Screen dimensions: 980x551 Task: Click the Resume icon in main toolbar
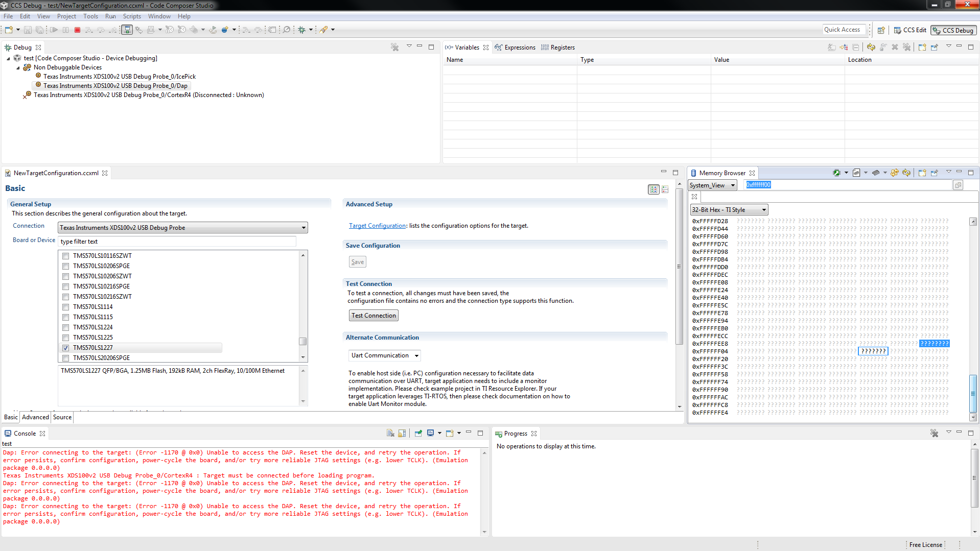coord(54,30)
